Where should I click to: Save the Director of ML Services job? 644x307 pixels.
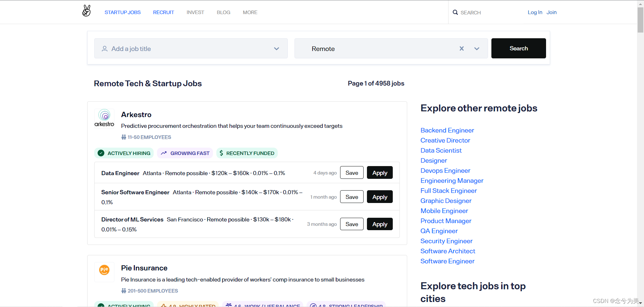pos(352,224)
